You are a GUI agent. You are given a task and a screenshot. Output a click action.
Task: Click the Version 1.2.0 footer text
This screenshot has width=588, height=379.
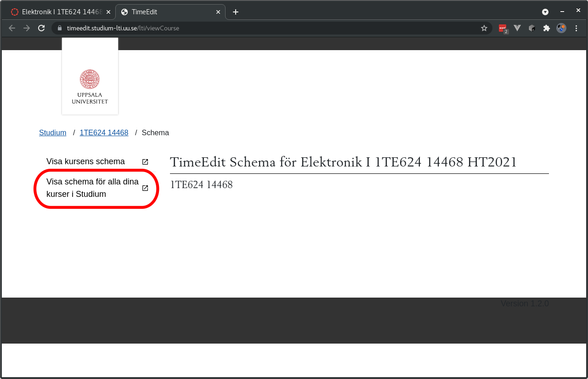525,304
